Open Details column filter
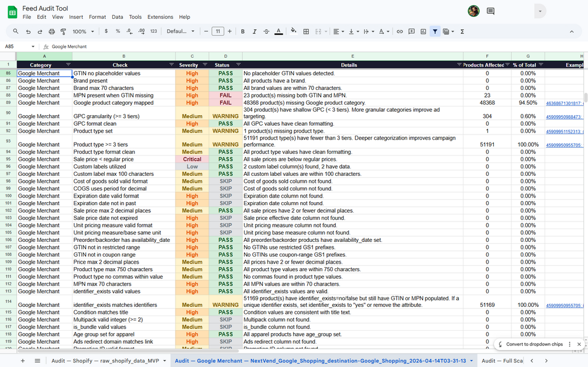Screen dimensions: 588x367 pos(459,65)
